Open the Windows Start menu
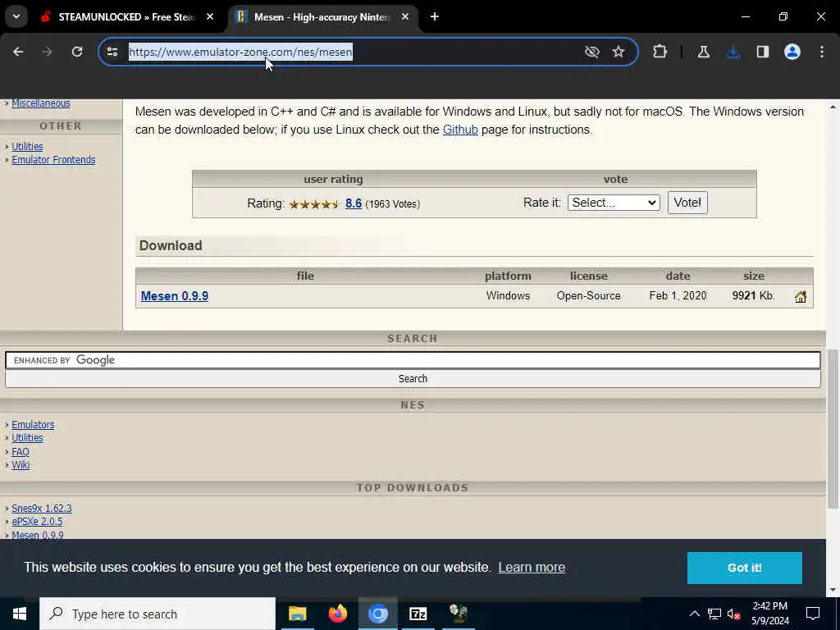The width and height of the screenshot is (840, 630). click(x=20, y=614)
